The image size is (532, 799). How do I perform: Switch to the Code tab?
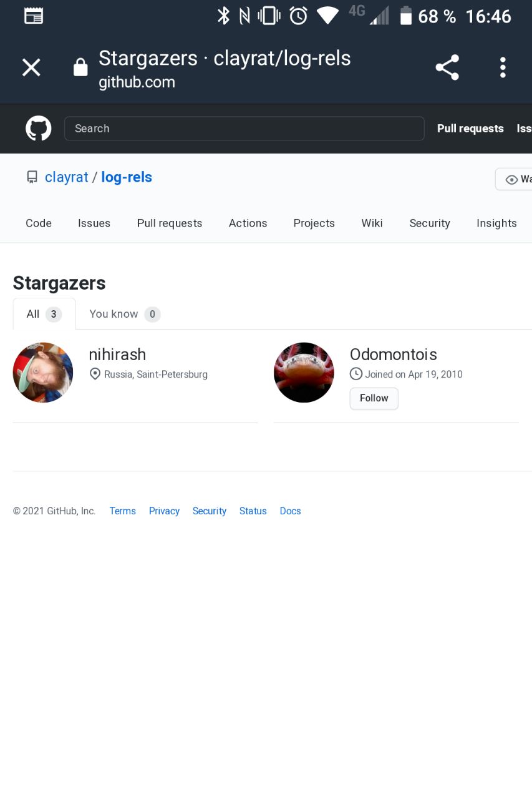39,223
